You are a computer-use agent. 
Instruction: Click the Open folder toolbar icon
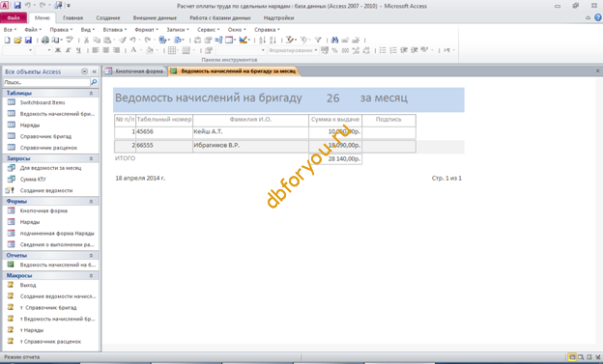click(17, 40)
